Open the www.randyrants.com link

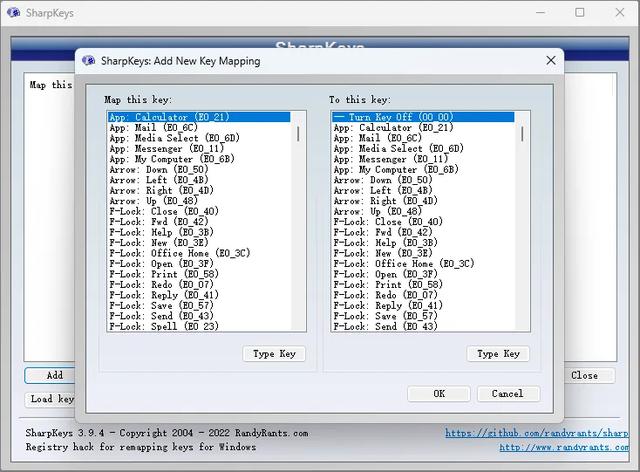(564, 447)
